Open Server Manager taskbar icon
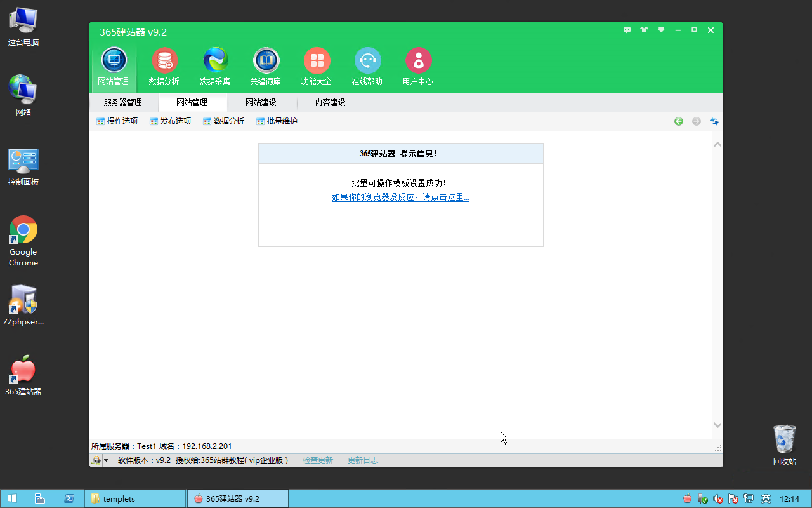The height and width of the screenshot is (508, 812). pos(40,498)
